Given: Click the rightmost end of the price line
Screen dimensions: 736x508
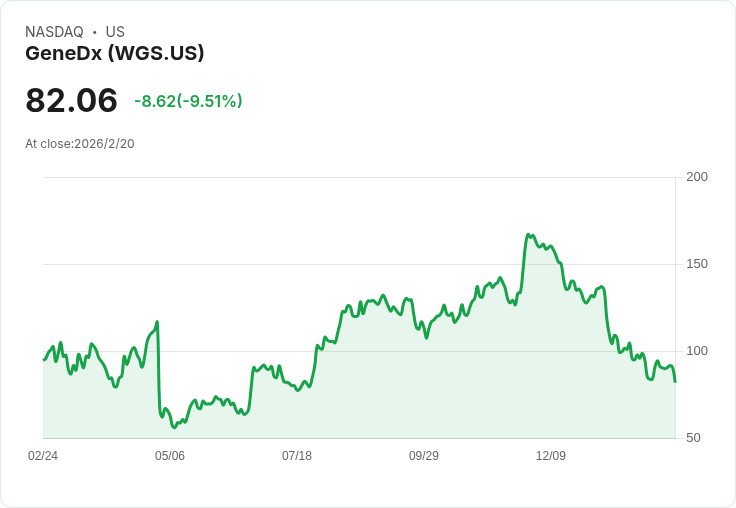Looking at the screenshot, I should (x=675, y=381).
